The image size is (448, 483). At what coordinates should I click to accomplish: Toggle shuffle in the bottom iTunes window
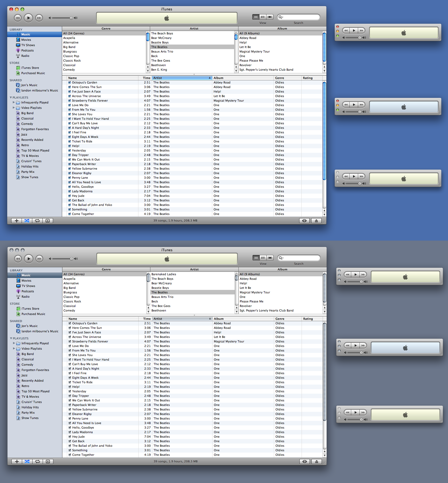tap(27, 461)
